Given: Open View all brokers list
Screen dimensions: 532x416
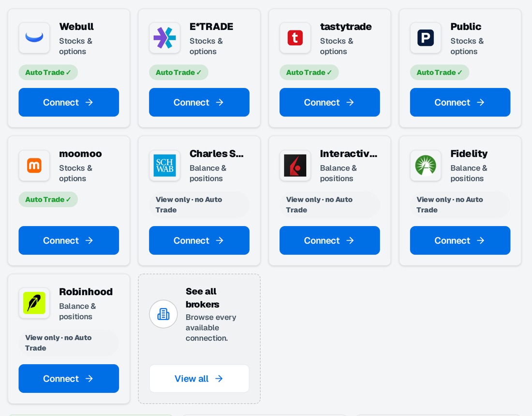Looking at the screenshot, I should tap(199, 378).
